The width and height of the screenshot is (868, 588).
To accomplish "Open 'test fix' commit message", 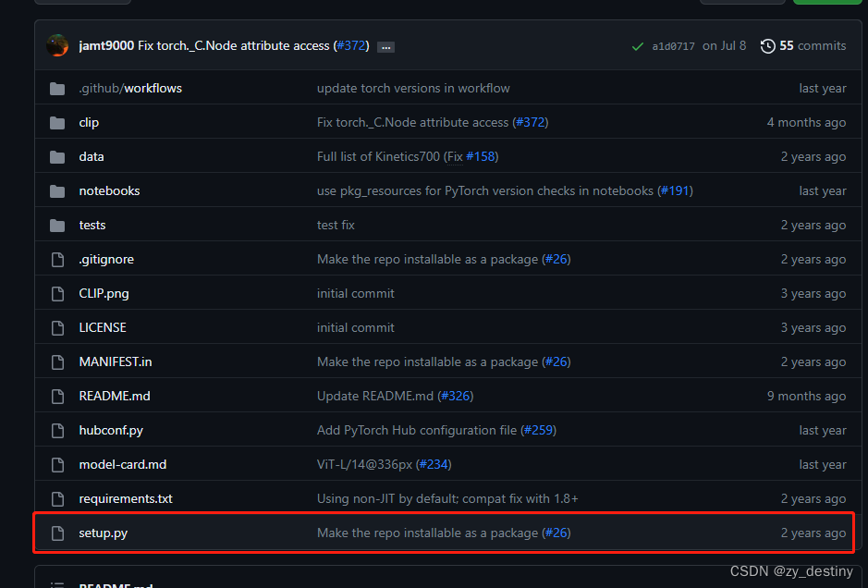I will [x=336, y=226].
